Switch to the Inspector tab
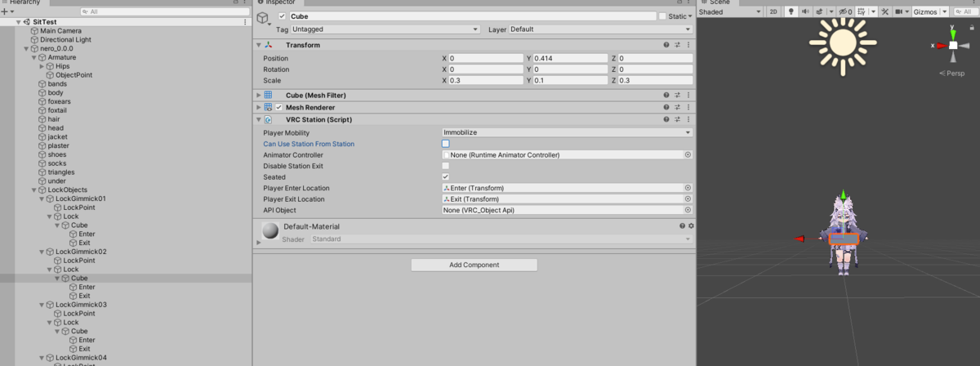 pos(281,2)
